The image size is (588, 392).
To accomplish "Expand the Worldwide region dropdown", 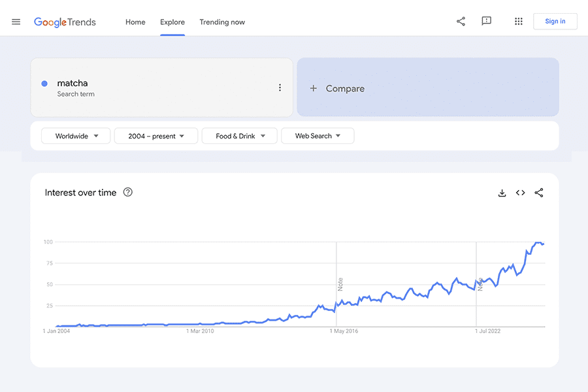I will click(x=76, y=136).
